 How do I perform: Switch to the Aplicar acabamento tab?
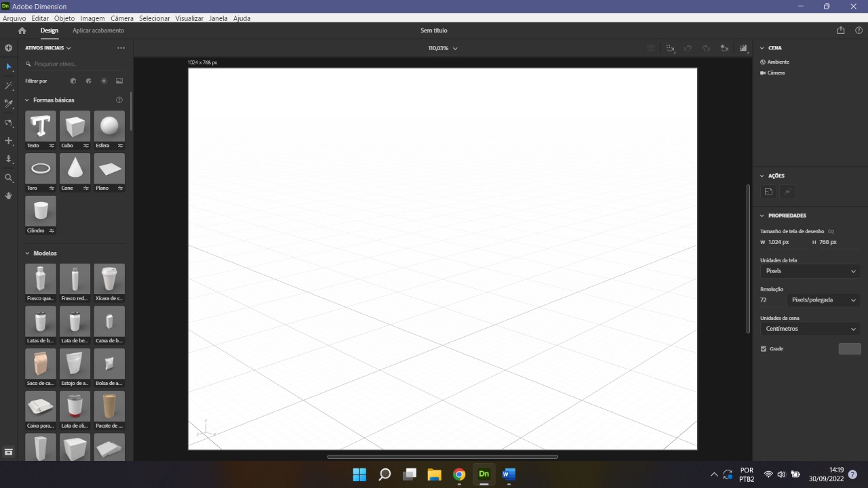click(x=98, y=30)
